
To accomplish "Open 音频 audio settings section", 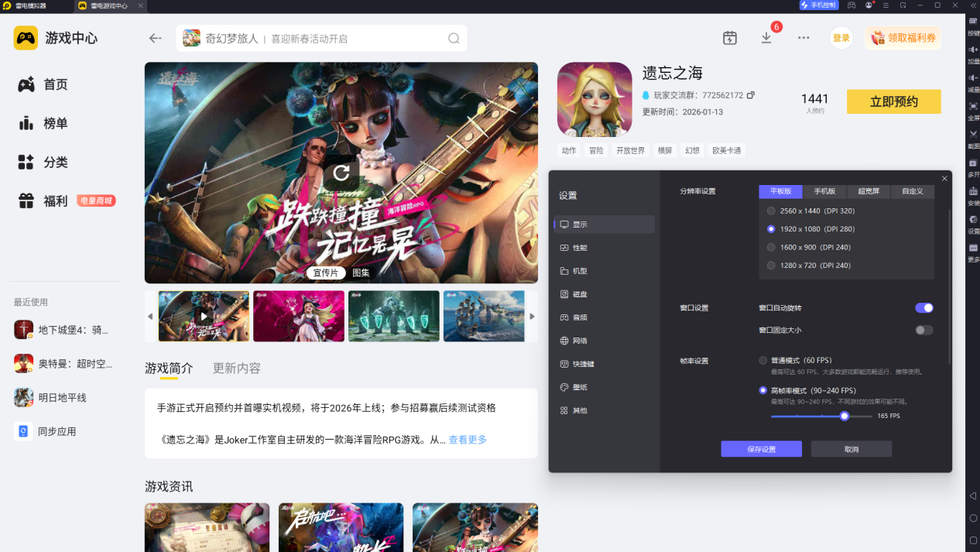I will click(605, 317).
